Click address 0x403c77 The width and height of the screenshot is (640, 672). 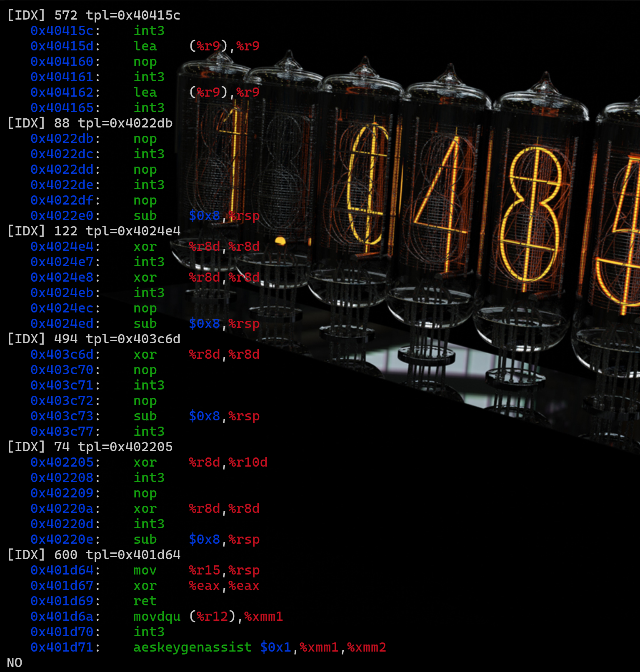62,431
